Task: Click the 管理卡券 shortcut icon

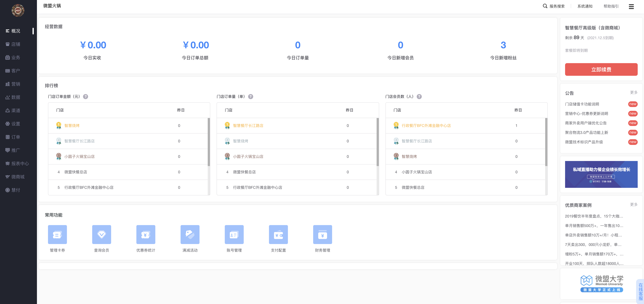Action: (57, 234)
